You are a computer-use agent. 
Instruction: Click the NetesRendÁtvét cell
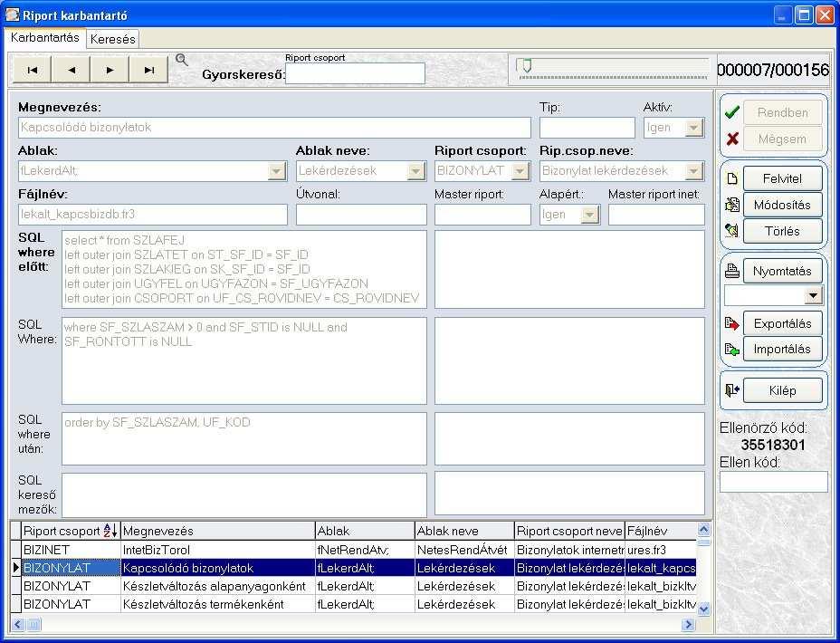(x=464, y=550)
